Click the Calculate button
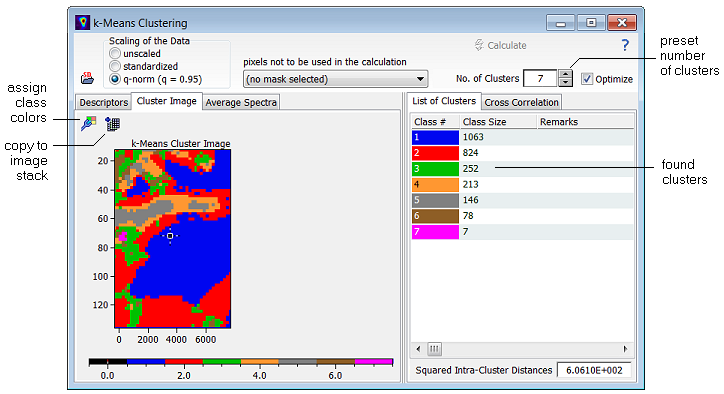724x394 pixels. click(501, 45)
